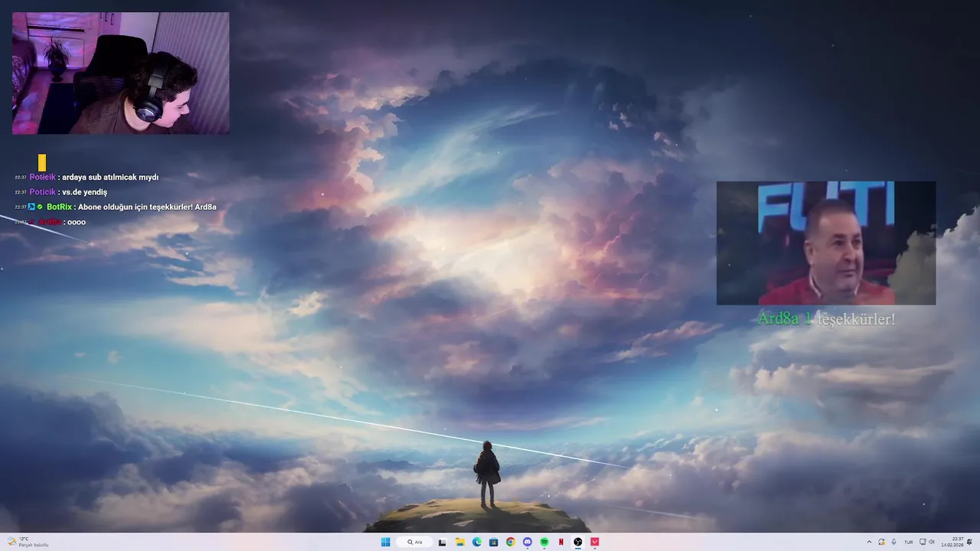The width and height of the screenshot is (980, 551).
Task: Open Microsoft Store from the taskbar
Action: [493, 542]
